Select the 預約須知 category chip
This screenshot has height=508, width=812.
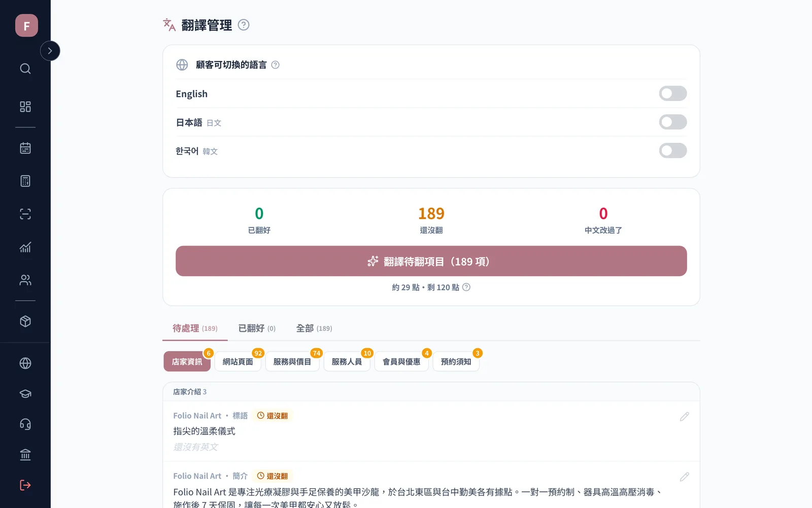(456, 362)
